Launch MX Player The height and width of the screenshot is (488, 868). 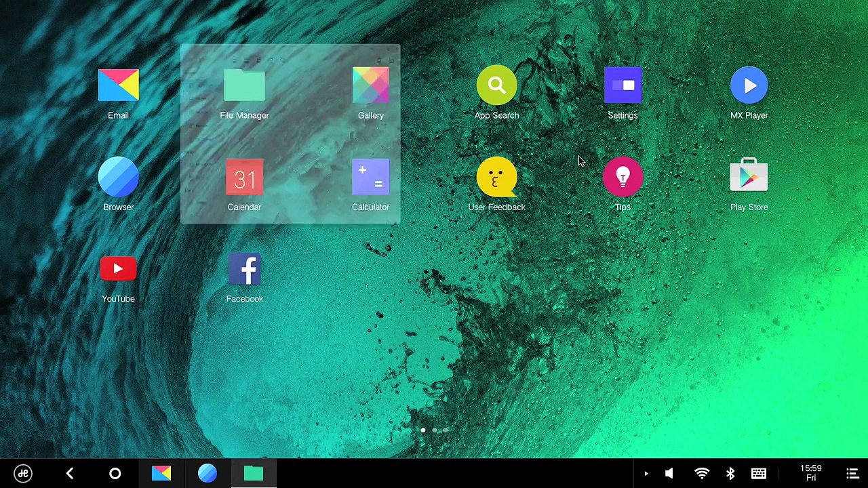[749, 93]
